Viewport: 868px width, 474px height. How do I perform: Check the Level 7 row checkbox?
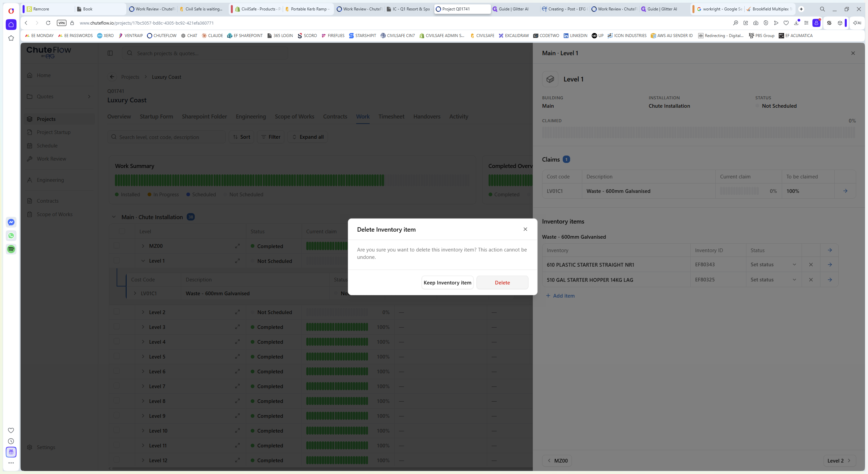(117, 386)
